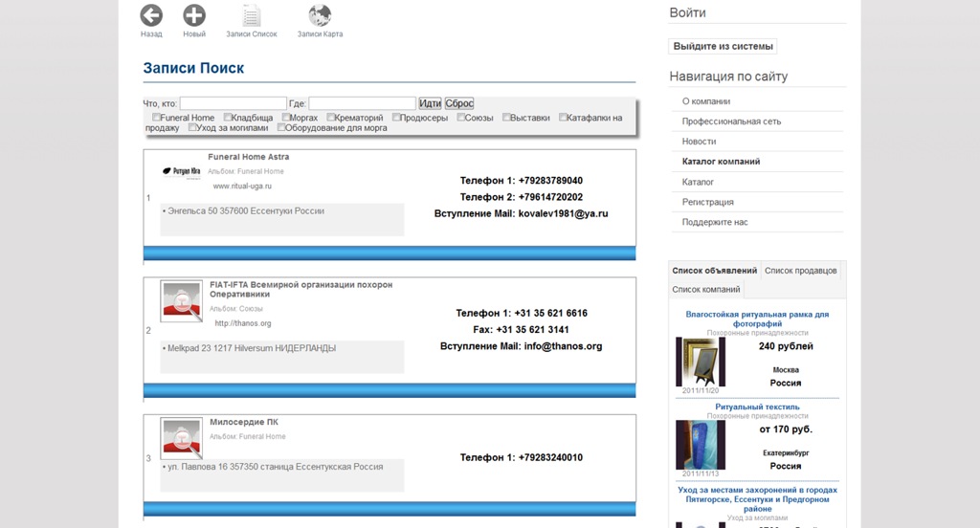Toggle the Крематорий filter checkbox
The width and height of the screenshot is (980, 528).
pyautogui.click(x=331, y=118)
